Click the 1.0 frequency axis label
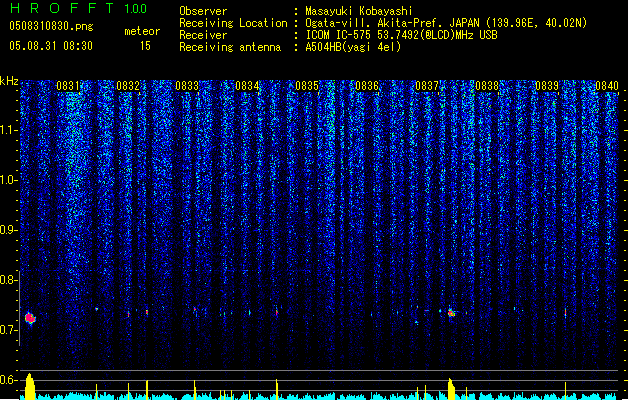Image resolution: width=629 pixels, height=400 pixels. pyautogui.click(x=9, y=180)
